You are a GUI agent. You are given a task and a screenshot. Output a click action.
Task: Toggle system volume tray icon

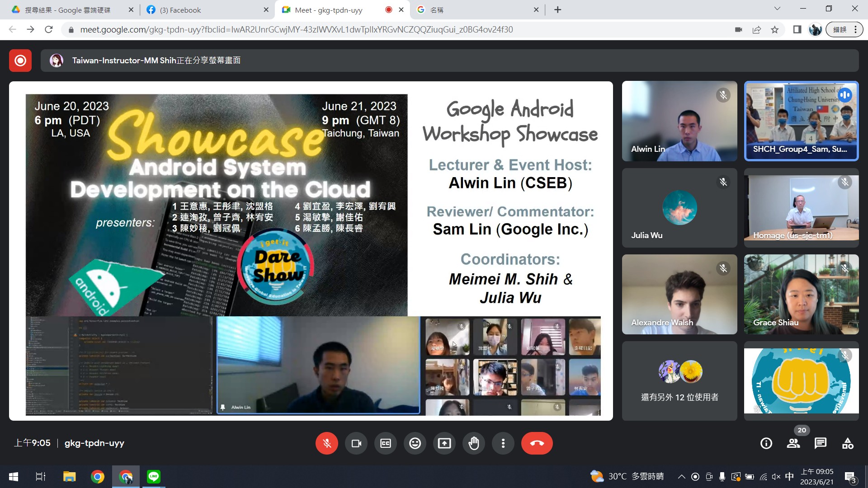(x=776, y=477)
